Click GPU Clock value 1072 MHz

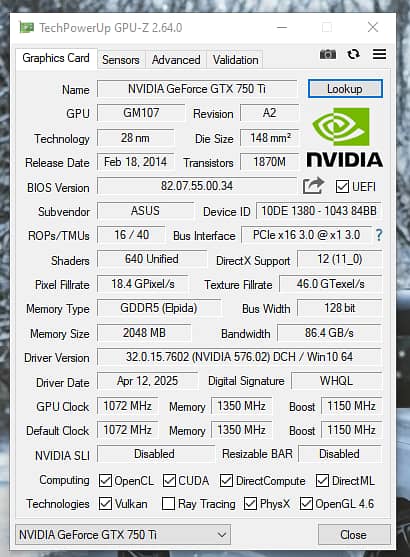128,406
